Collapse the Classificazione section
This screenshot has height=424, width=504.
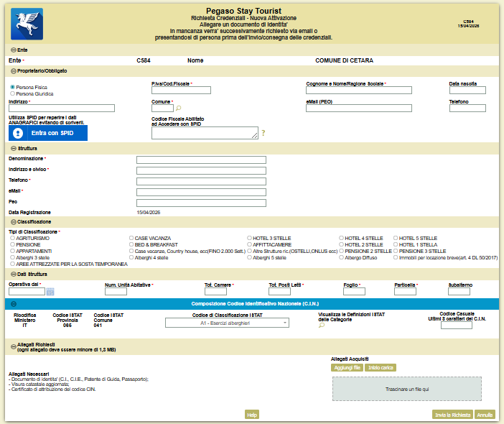14,222
